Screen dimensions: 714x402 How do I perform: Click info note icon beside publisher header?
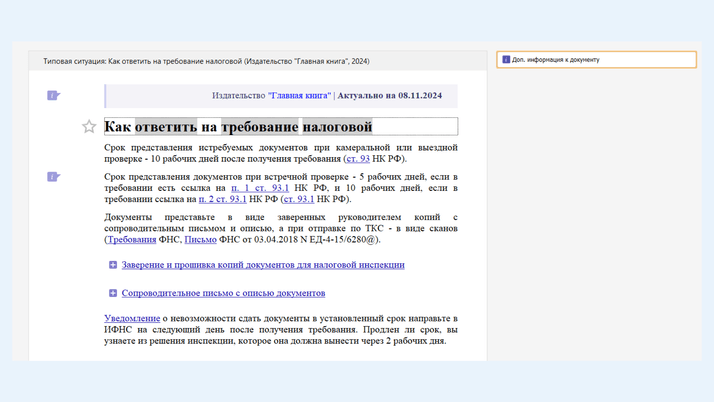[x=53, y=96]
